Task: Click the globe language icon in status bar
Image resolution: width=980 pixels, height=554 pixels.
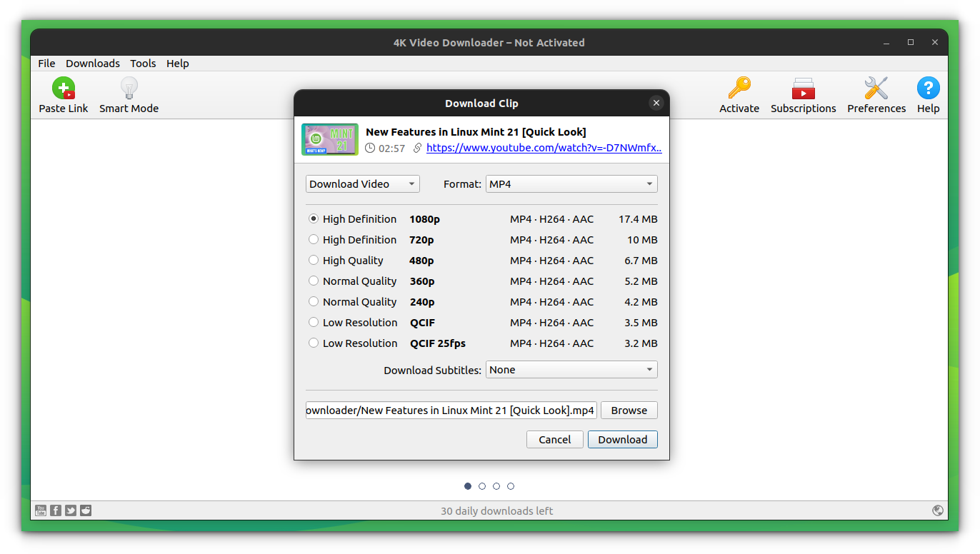Action: pyautogui.click(x=937, y=510)
